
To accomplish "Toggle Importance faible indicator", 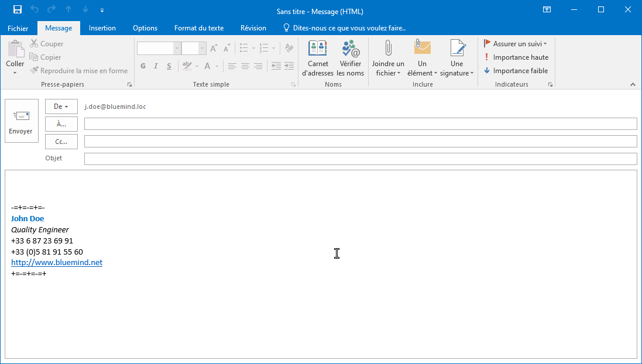I will coord(516,71).
